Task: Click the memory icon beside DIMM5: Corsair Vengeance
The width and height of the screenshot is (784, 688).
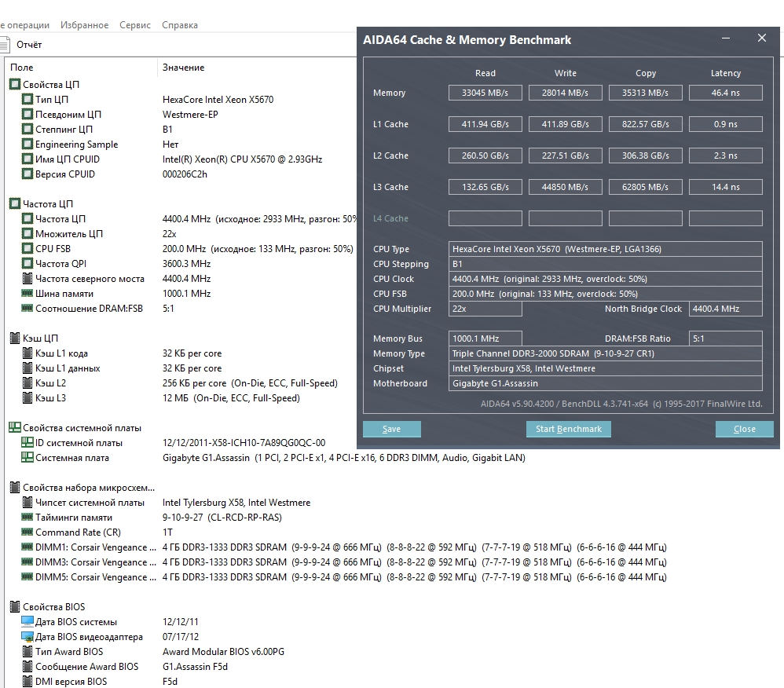Action: [27, 576]
